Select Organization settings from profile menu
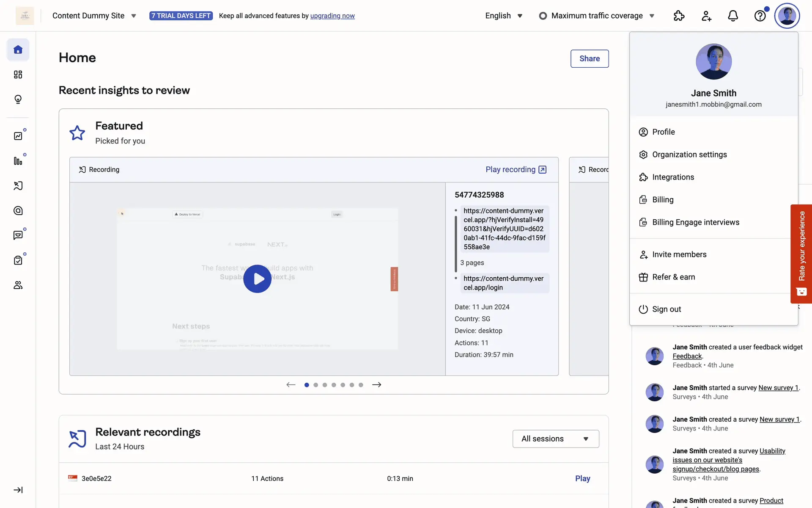The image size is (812, 508). click(689, 155)
